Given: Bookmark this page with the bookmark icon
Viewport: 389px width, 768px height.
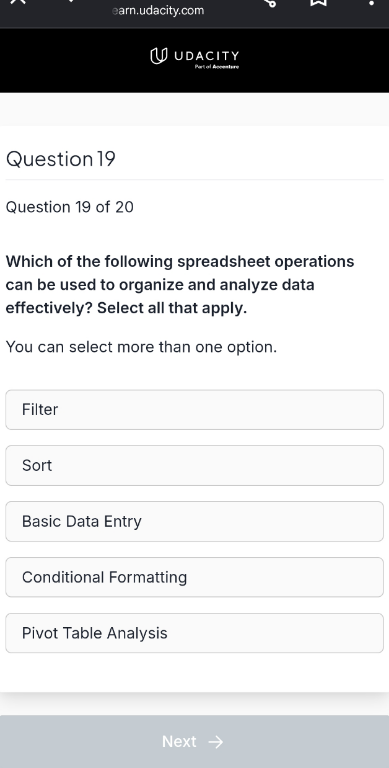Looking at the screenshot, I should click(x=318, y=2).
